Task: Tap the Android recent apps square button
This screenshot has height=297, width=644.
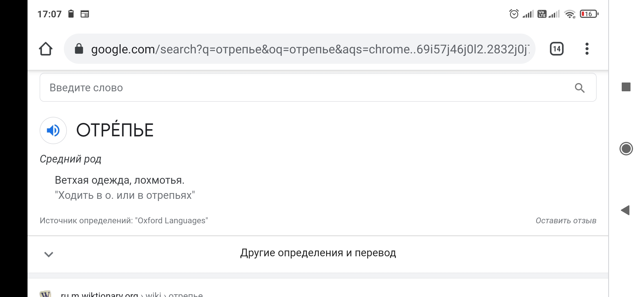Action: click(x=626, y=87)
